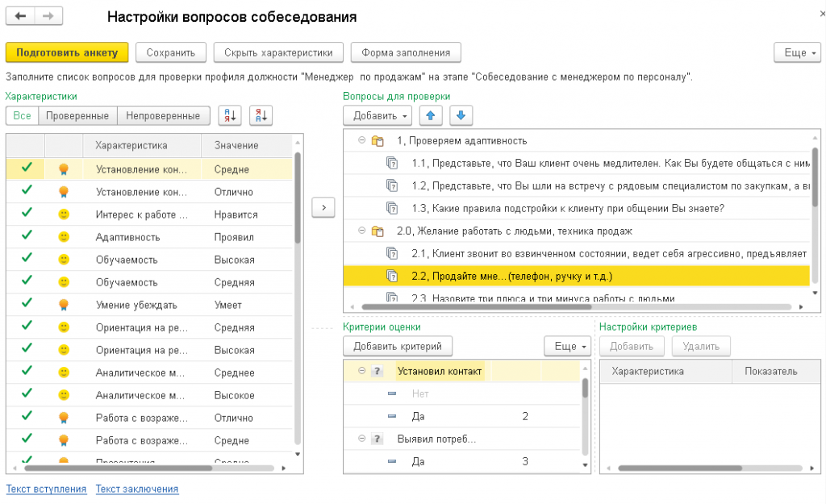The width and height of the screenshot is (826, 504).
Task: Click the 'Характеристика' column header in left table
Action: (142, 145)
